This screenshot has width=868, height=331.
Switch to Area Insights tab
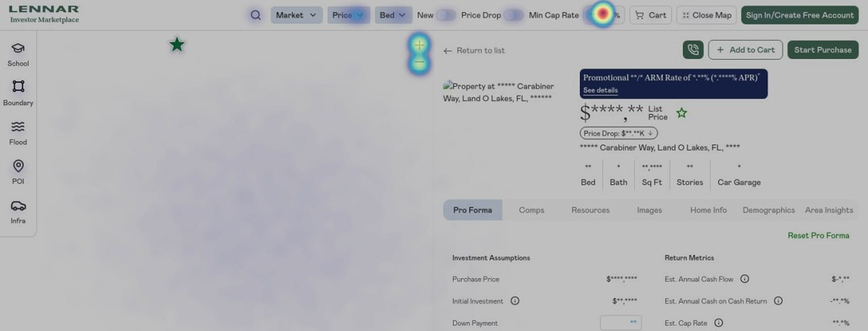[829, 210]
